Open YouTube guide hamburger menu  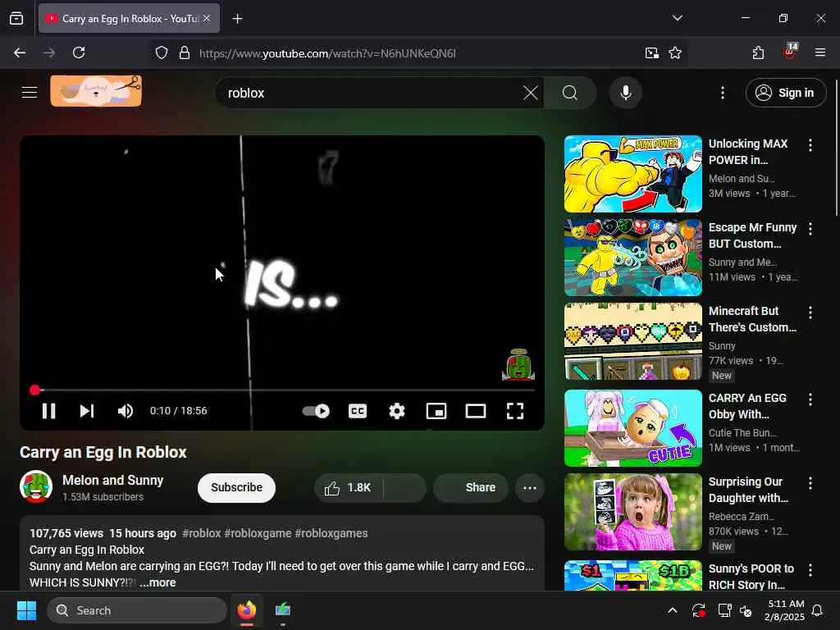[30, 92]
